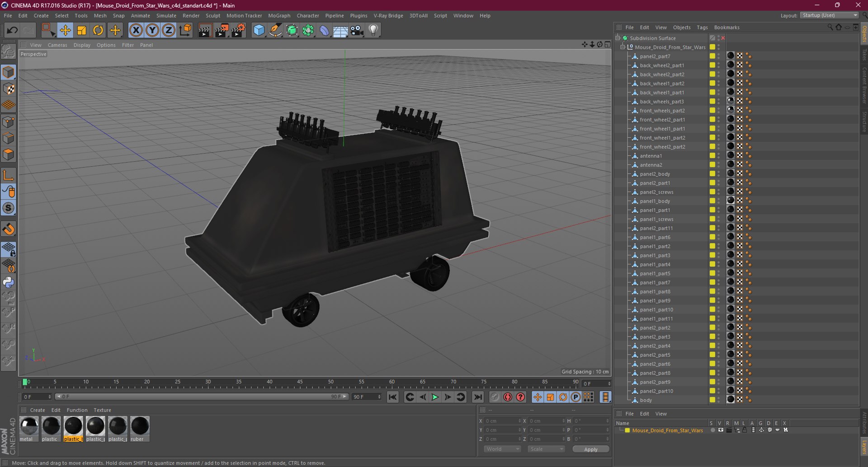Select front_wheels_part2 object
The width and height of the screenshot is (868, 467).
pyautogui.click(x=662, y=111)
